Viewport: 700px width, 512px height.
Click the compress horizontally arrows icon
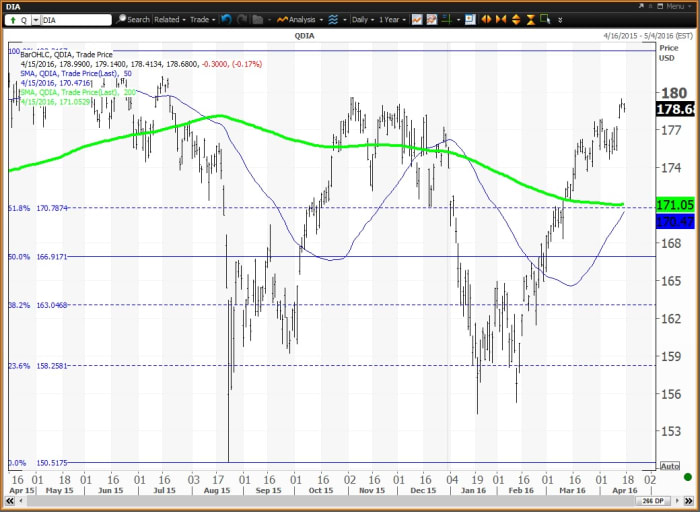(501, 20)
